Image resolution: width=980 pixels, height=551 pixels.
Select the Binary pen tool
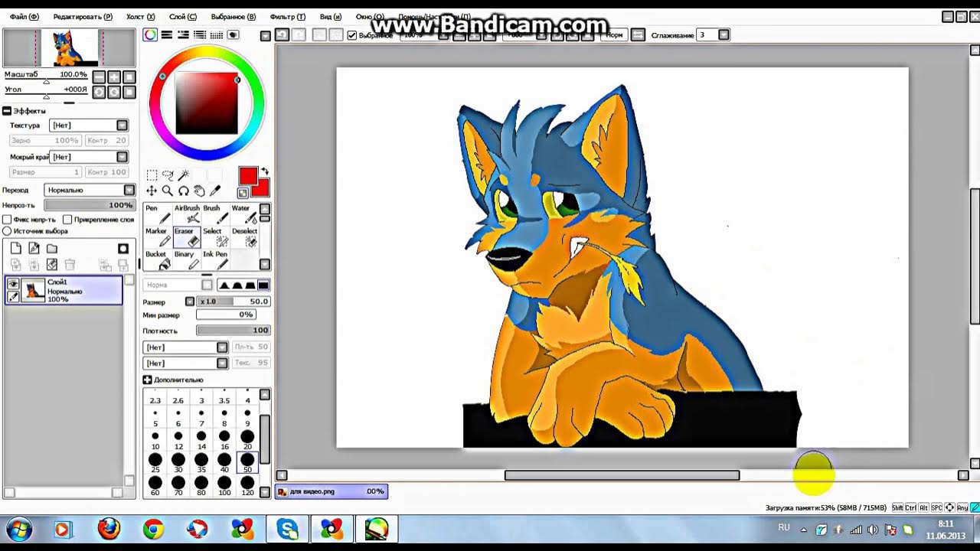click(x=187, y=260)
